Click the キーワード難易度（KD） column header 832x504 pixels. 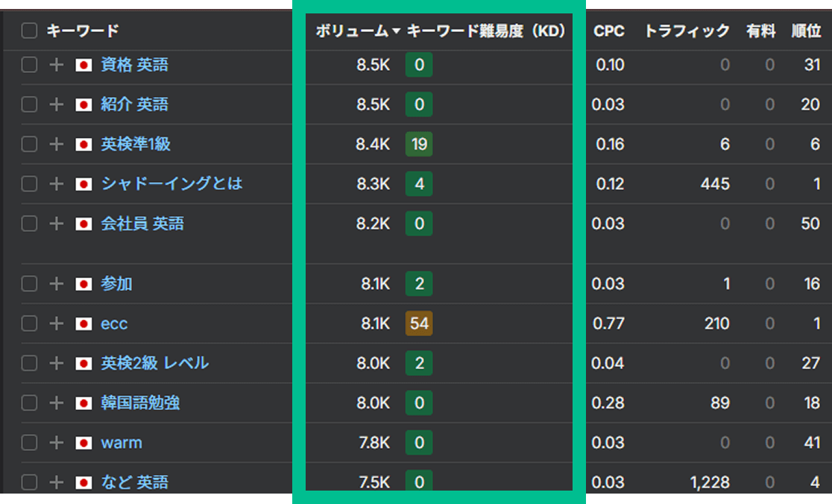coord(486,31)
